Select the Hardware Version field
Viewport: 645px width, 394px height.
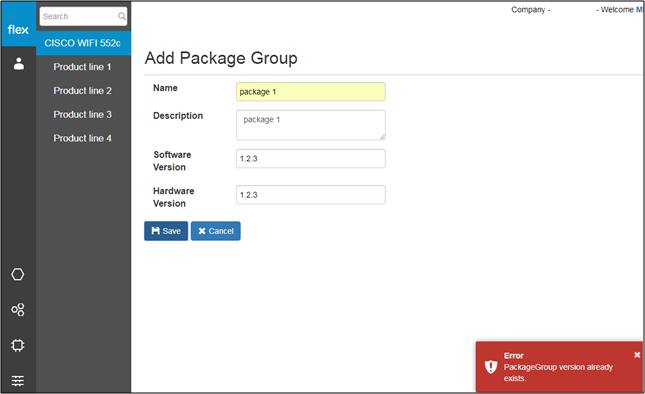(311, 195)
